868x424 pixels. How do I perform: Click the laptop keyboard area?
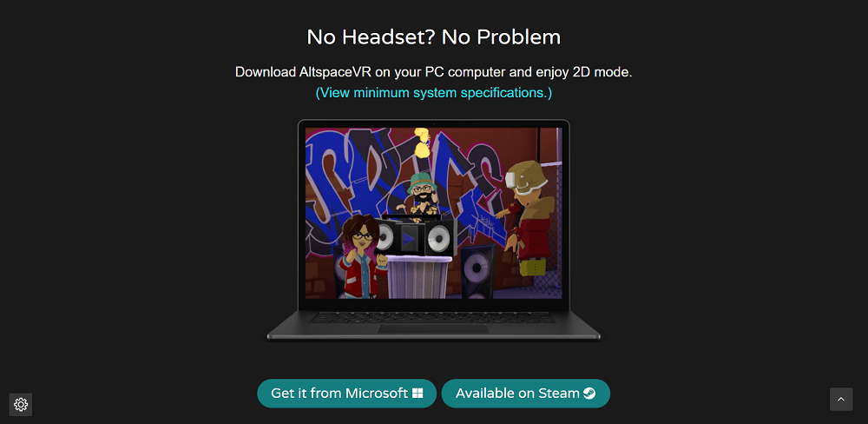(433, 318)
